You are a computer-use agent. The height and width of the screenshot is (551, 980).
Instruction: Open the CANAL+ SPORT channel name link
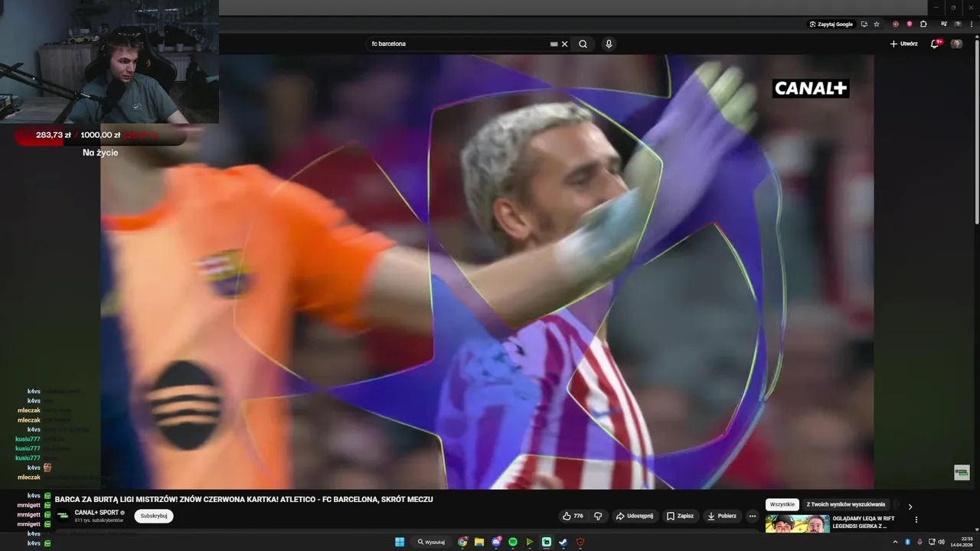pos(96,513)
